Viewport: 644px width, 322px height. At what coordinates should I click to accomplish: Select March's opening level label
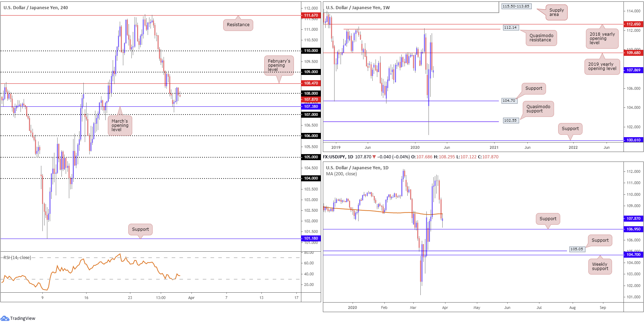point(120,125)
